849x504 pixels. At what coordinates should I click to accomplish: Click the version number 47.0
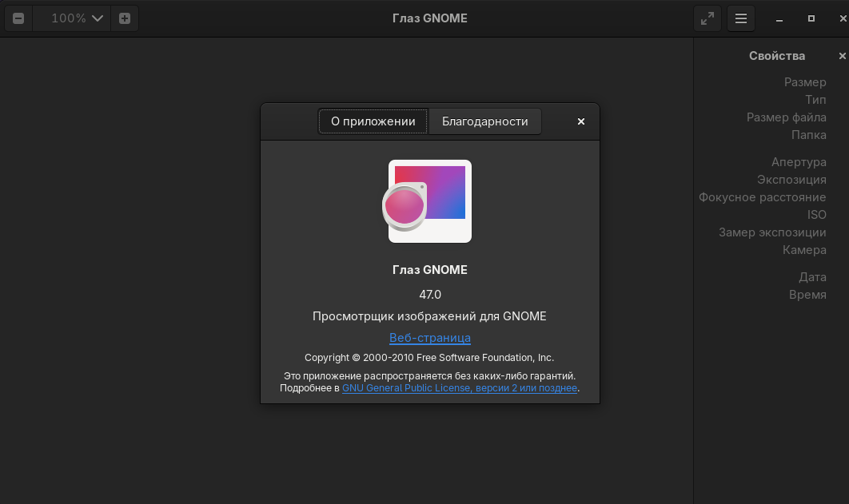[430, 295]
